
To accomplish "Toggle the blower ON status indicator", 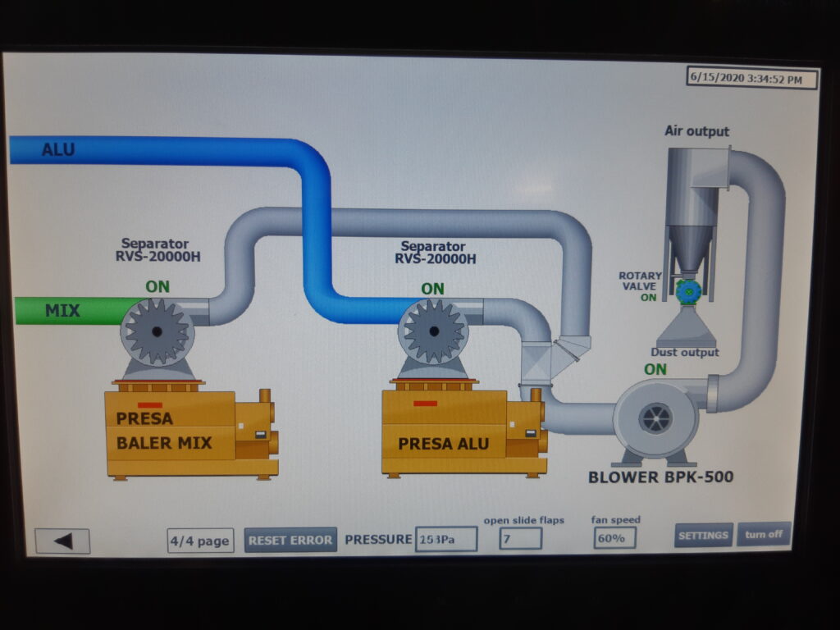I will click(655, 370).
